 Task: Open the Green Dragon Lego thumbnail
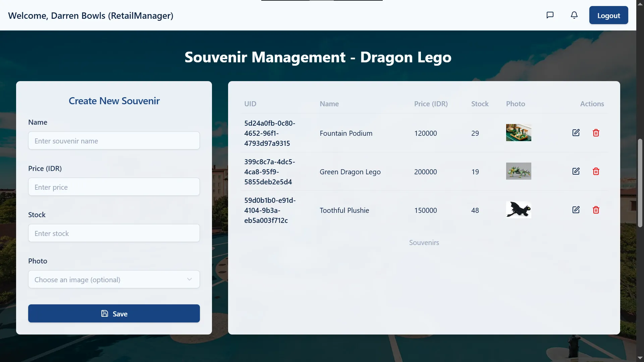519,171
